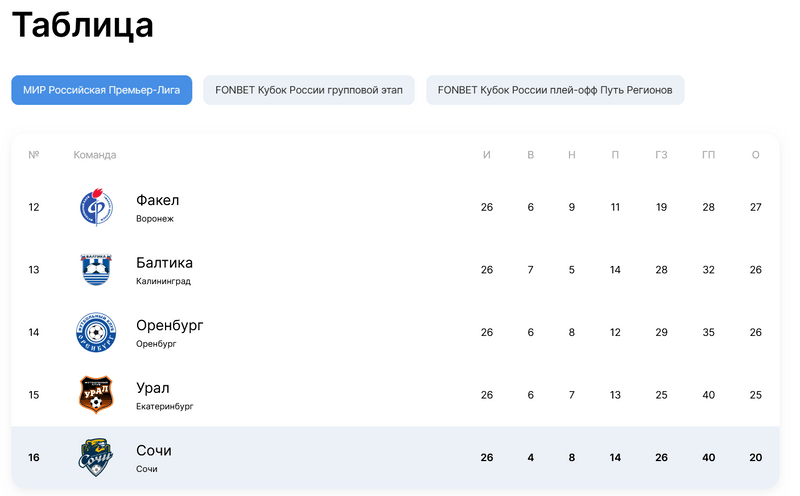Viewport: 800px width, 496px height.
Task: Select the МИР Российская Премьер-Лига tab
Action: point(102,90)
